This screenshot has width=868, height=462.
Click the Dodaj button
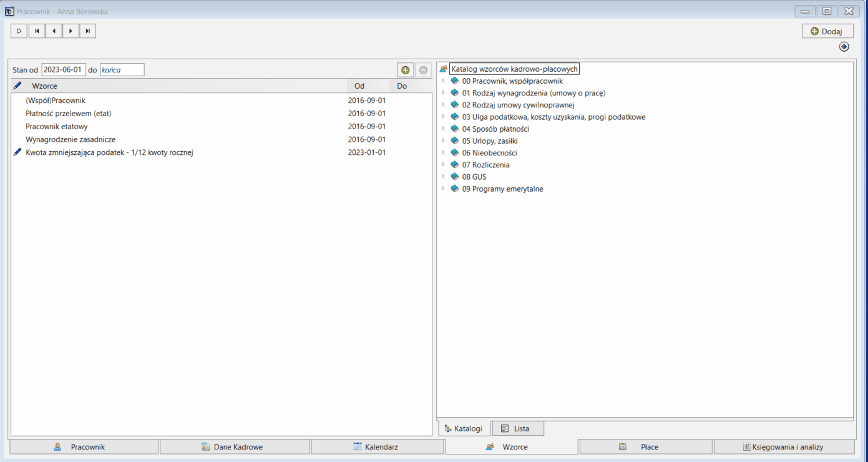click(827, 31)
